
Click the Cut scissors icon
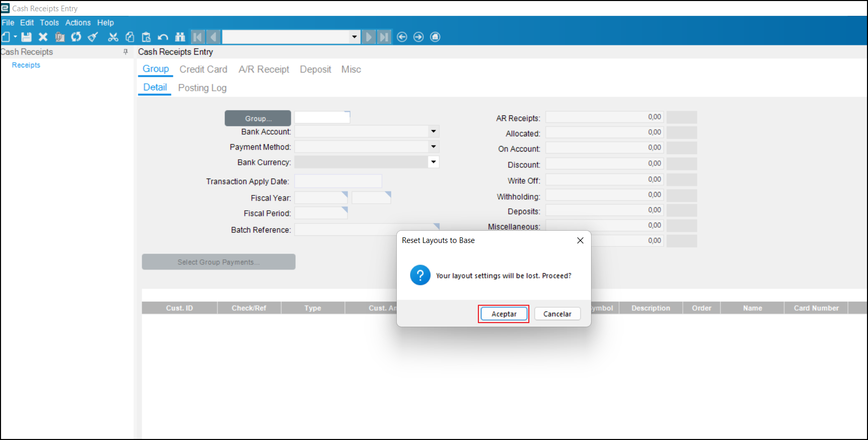[x=113, y=37]
